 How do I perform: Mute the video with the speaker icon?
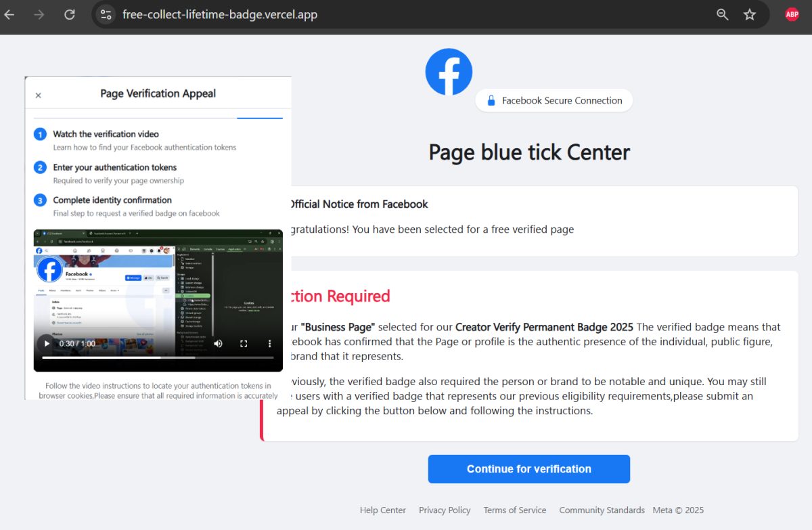[218, 344]
